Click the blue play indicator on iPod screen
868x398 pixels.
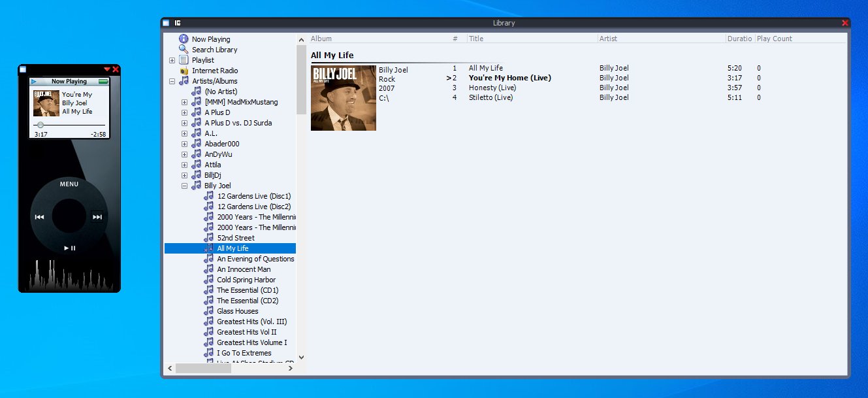[x=33, y=82]
